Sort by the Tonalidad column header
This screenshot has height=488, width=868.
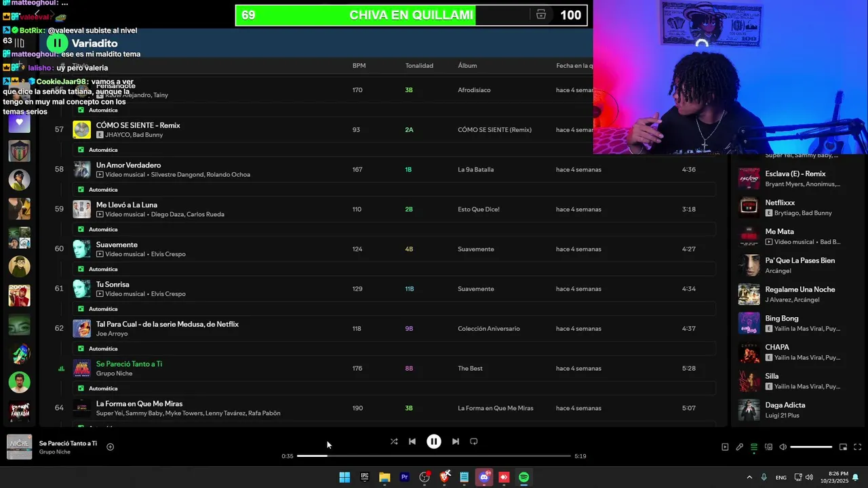pos(419,66)
